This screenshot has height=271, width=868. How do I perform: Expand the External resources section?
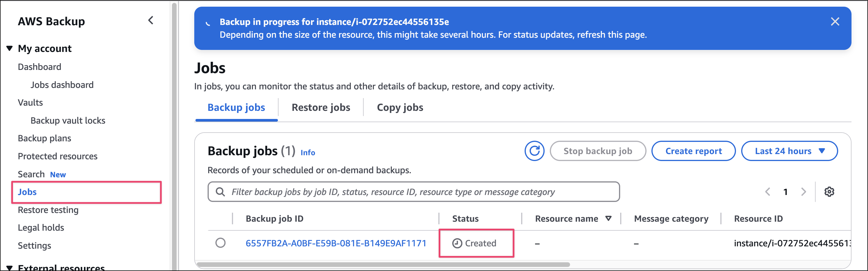10,268
